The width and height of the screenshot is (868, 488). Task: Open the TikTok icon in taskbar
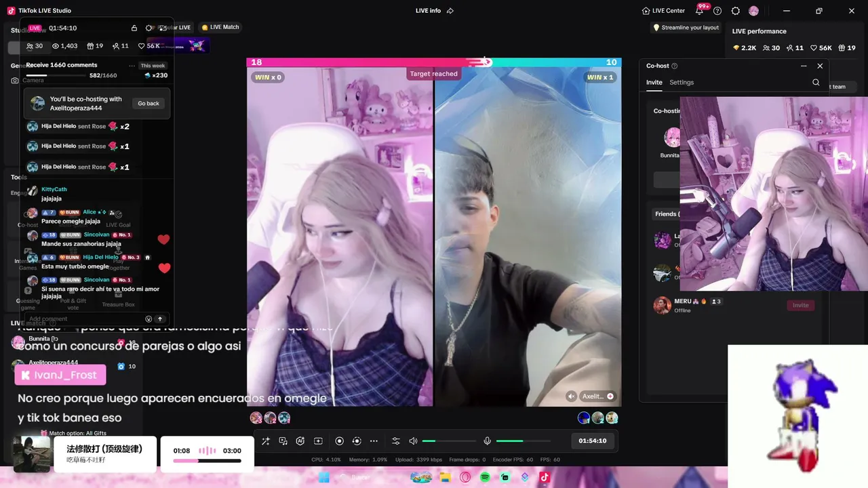click(544, 477)
